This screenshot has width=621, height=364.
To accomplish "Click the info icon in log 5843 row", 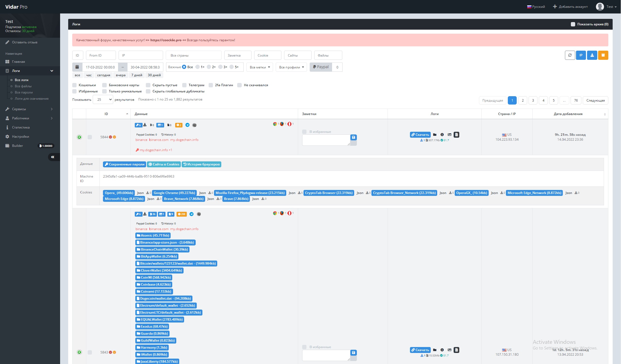I will [442, 350].
